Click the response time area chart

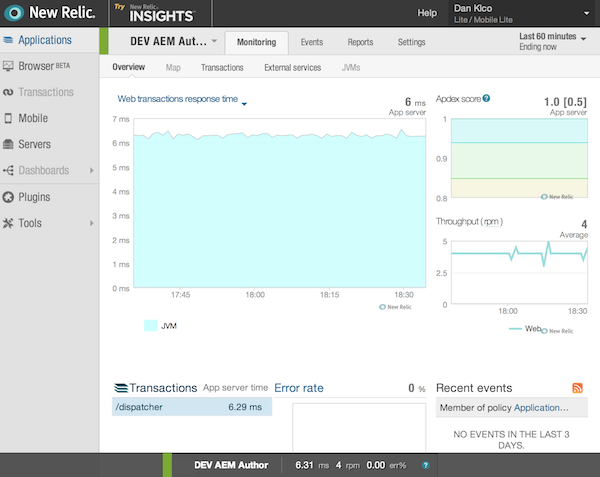click(280, 203)
